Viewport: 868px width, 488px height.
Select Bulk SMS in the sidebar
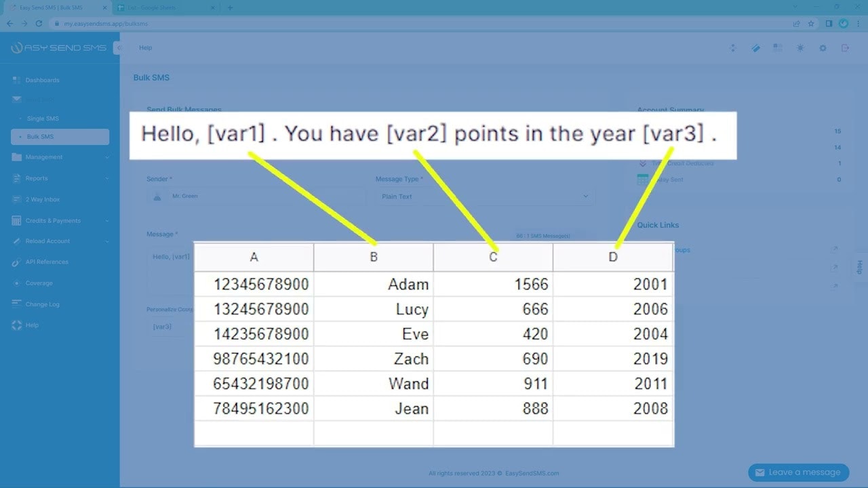click(60, 137)
